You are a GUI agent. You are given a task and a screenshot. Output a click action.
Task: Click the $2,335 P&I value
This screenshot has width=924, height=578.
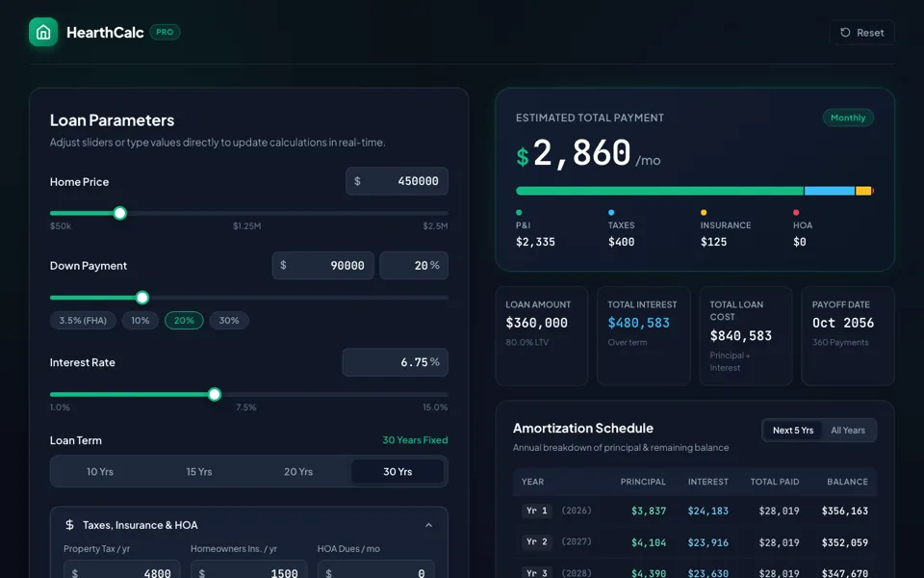536,242
